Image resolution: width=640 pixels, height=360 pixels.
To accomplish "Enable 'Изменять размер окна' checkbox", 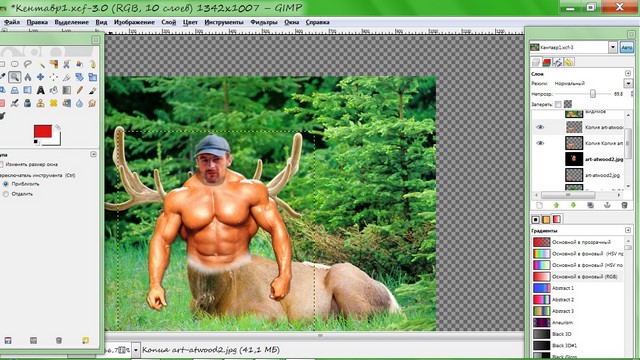I will (1, 164).
